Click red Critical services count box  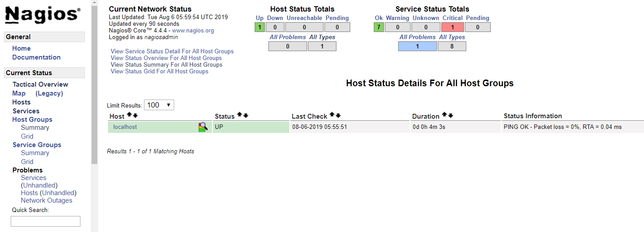coord(453,27)
